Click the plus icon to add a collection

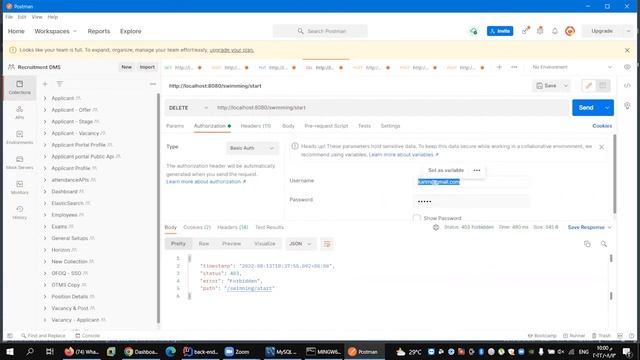tap(45, 84)
